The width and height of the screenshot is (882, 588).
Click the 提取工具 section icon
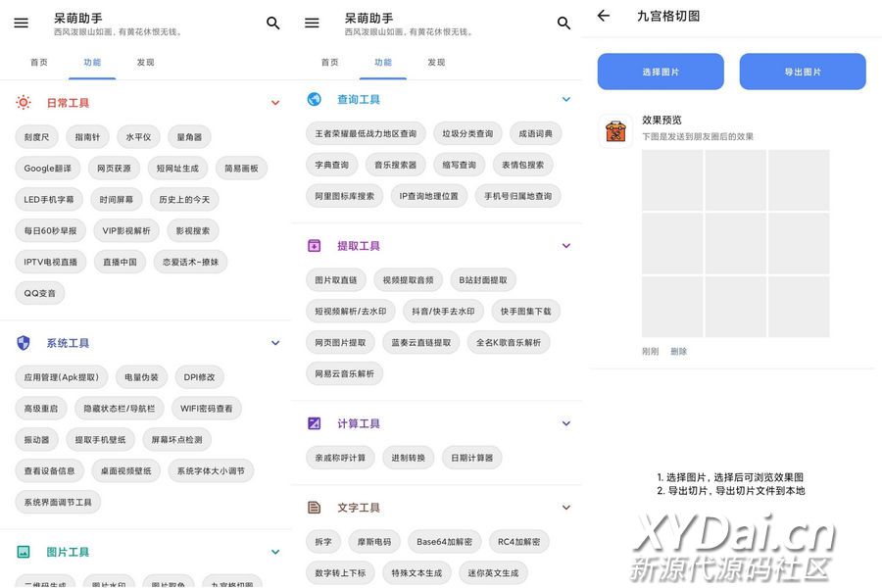(315, 246)
